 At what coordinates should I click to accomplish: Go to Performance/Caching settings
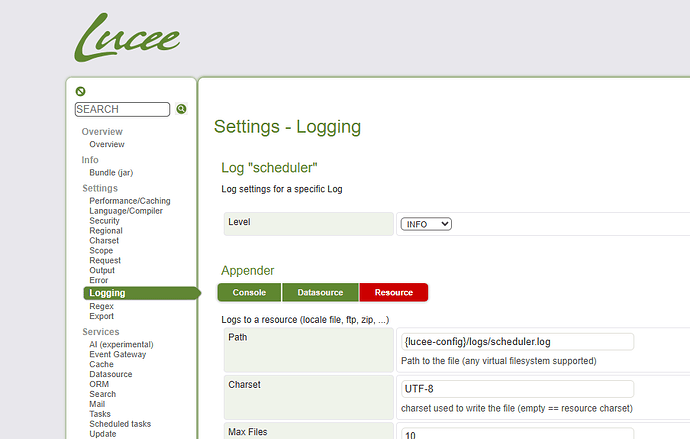[130, 201]
